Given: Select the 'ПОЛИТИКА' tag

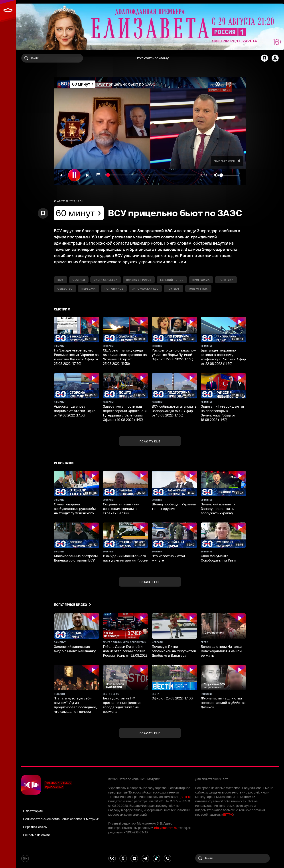Looking at the screenshot, I should pyautogui.click(x=226, y=280).
